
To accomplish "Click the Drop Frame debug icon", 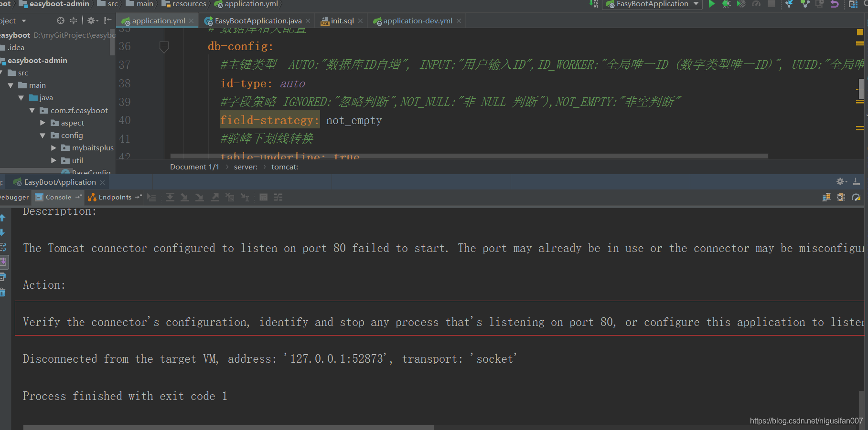I will coord(230,198).
